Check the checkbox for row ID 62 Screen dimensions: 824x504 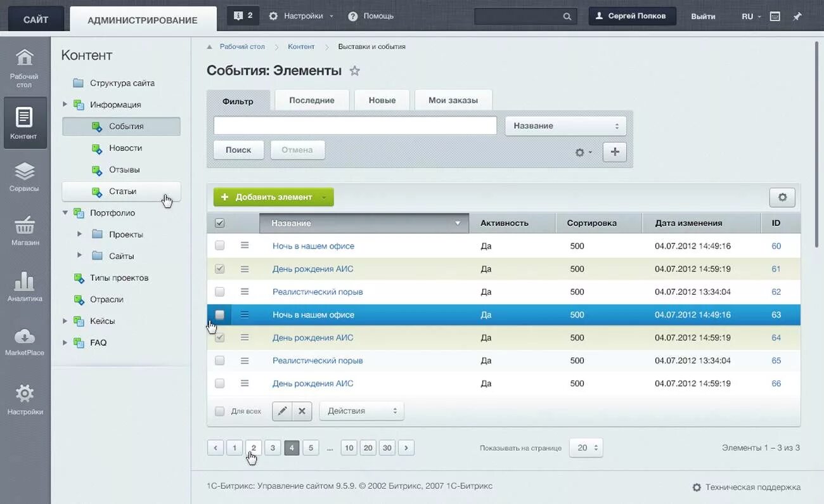point(220,292)
